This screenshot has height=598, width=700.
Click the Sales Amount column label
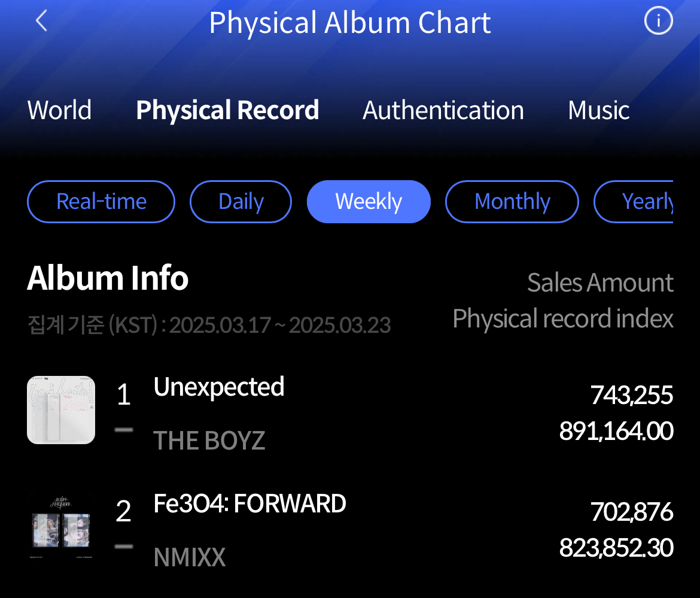pos(600,283)
